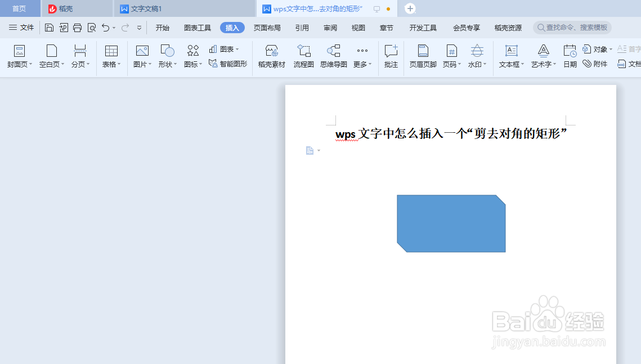Click the More (更多) ellipsis icon
Viewport: 641px width, 364px height.
362,51
